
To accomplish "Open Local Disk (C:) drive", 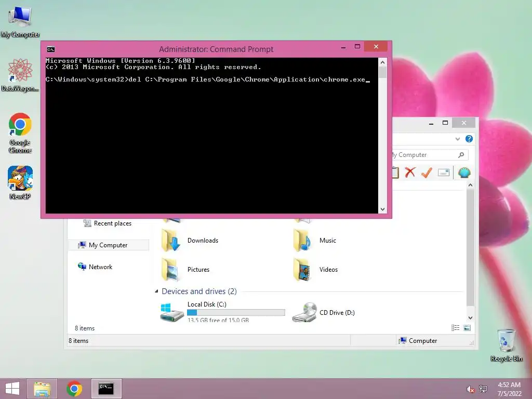I will click(222, 312).
